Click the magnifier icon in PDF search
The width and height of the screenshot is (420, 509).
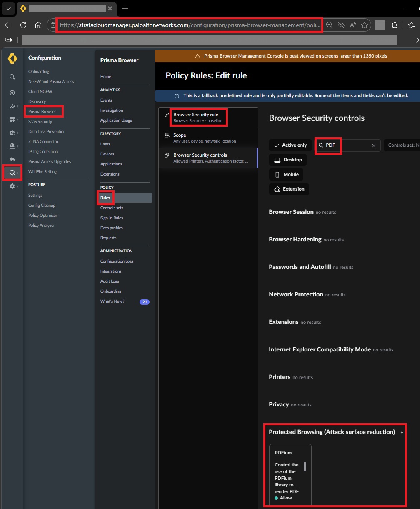(321, 145)
